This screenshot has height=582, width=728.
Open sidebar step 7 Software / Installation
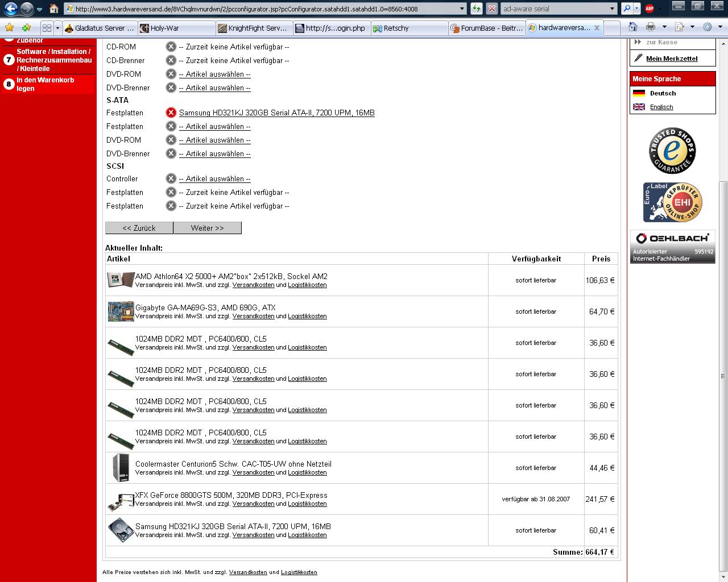(49, 60)
